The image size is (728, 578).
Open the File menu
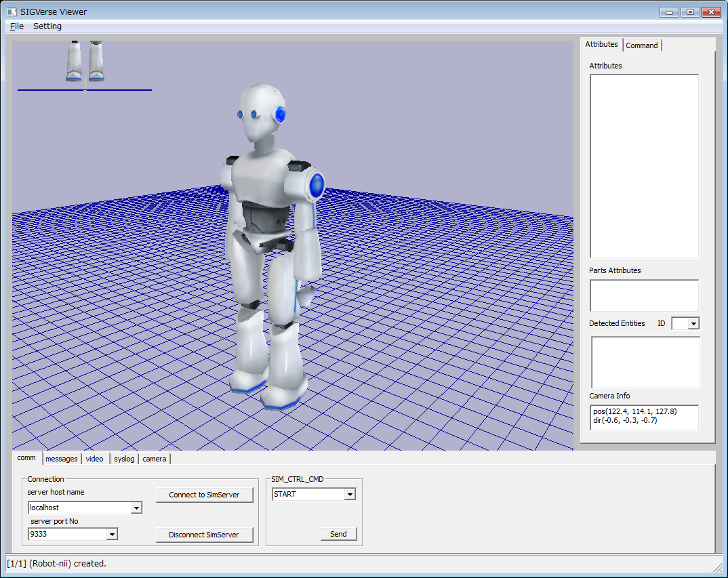(17, 26)
